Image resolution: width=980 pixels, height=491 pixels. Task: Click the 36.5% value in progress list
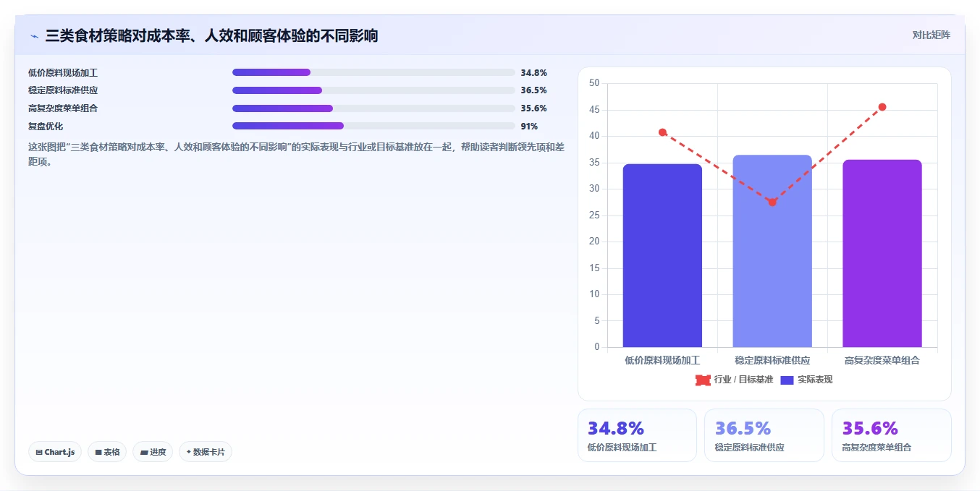point(533,90)
